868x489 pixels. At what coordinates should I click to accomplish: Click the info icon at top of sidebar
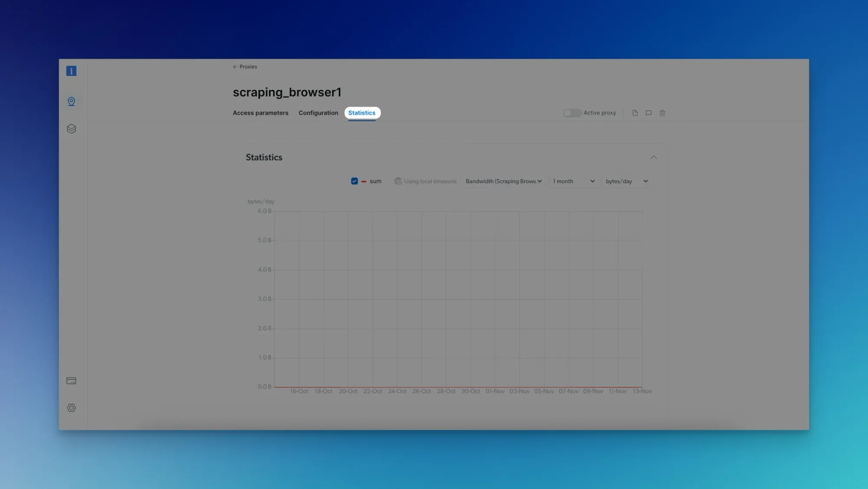coord(71,70)
